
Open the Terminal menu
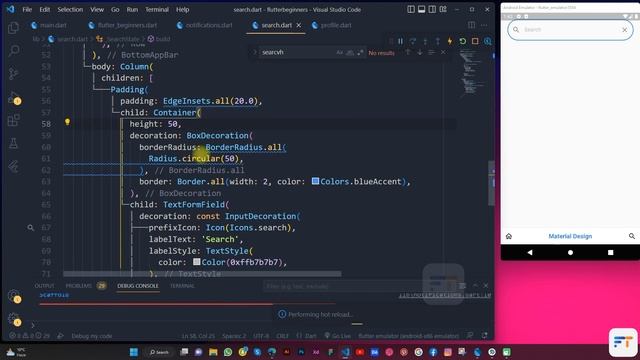pos(157,9)
